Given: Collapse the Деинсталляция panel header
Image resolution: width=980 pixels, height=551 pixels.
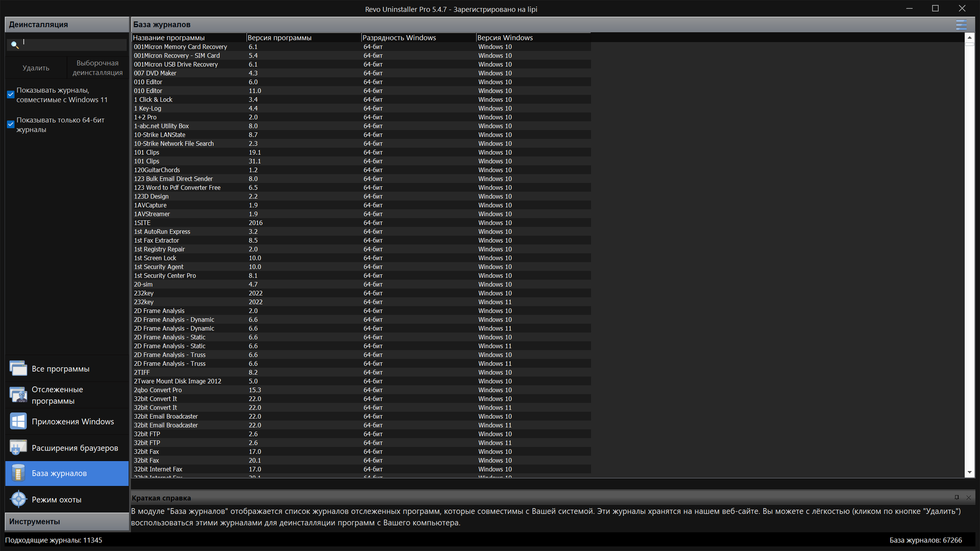Looking at the screenshot, I should tap(67, 24).
